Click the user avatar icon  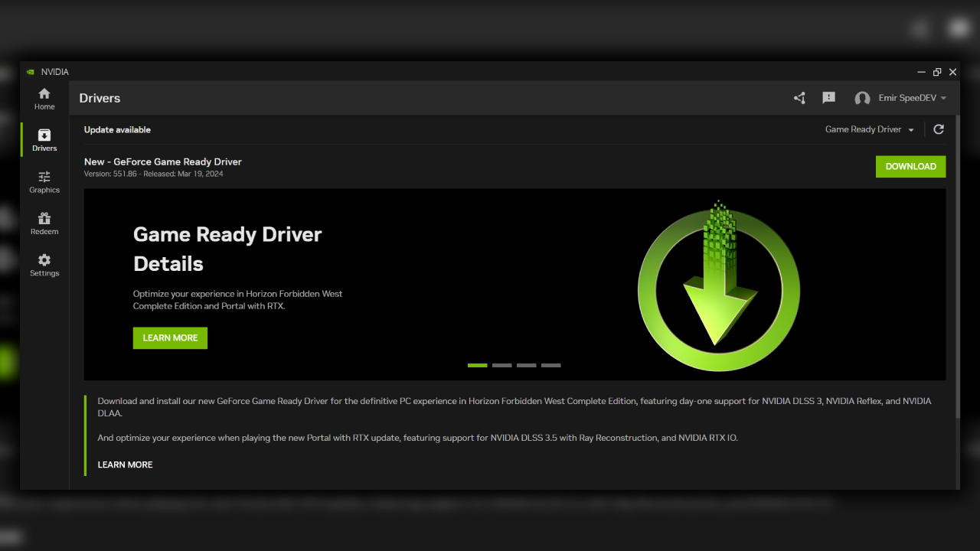[862, 98]
